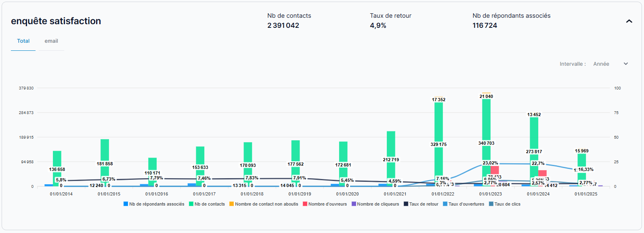Click the green 2023 contacts bar

(487, 121)
